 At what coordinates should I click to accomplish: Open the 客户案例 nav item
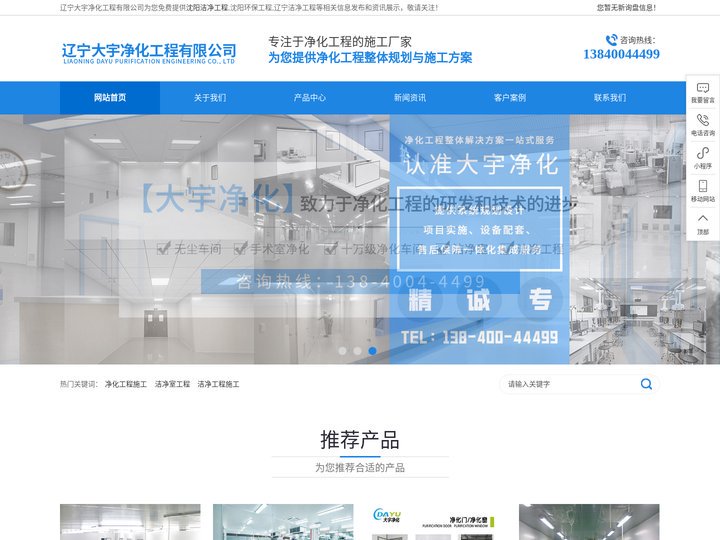510,98
